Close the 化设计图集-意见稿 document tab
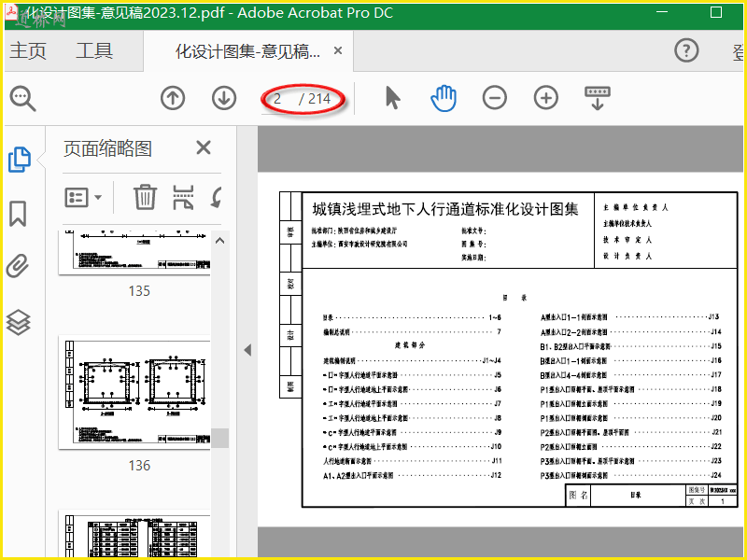Viewport: 747px width, 560px height. [x=338, y=50]
